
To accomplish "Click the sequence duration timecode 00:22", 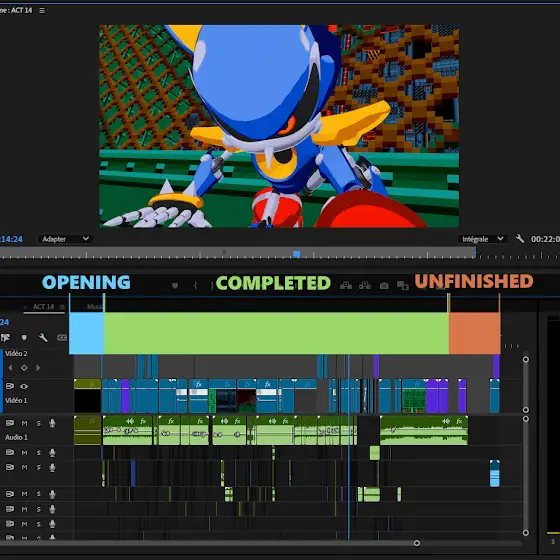I will [545, 239].
